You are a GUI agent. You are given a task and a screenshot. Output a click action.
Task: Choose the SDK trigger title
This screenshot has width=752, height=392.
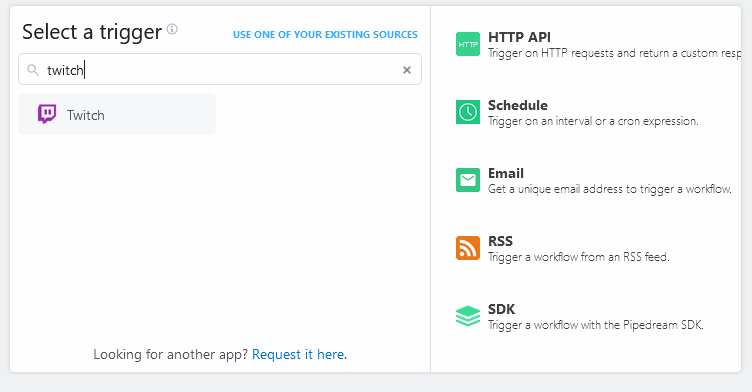point(501,309)
